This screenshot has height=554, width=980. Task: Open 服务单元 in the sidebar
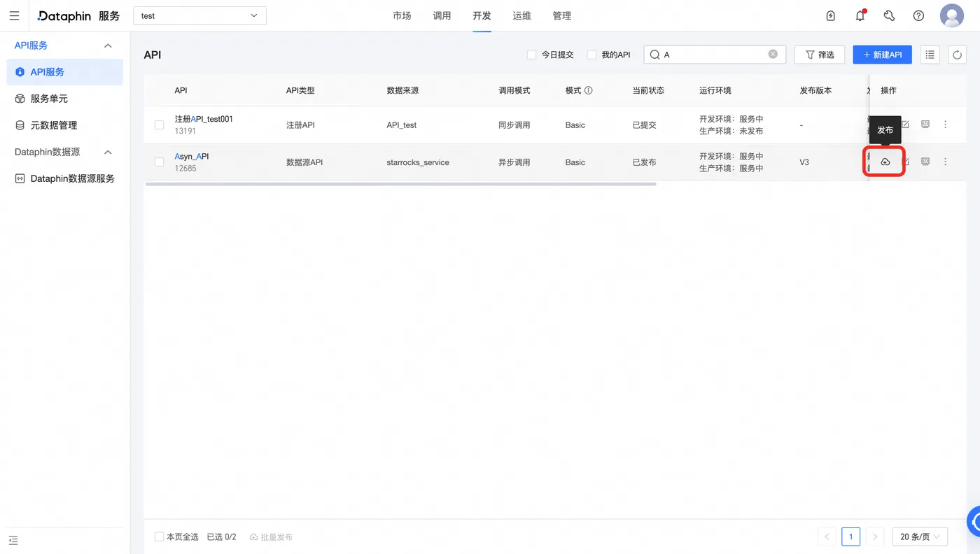(65, 99)
